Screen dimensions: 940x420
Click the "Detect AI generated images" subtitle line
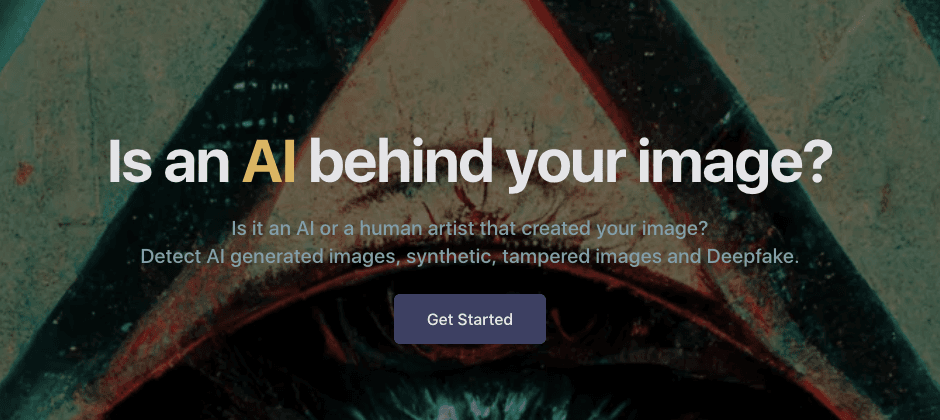[470, 257]
